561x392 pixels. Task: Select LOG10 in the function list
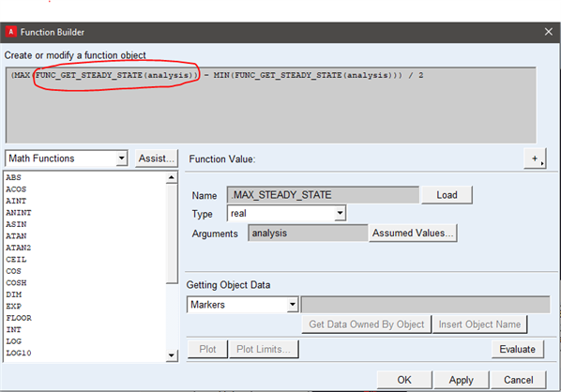(19, 353)
